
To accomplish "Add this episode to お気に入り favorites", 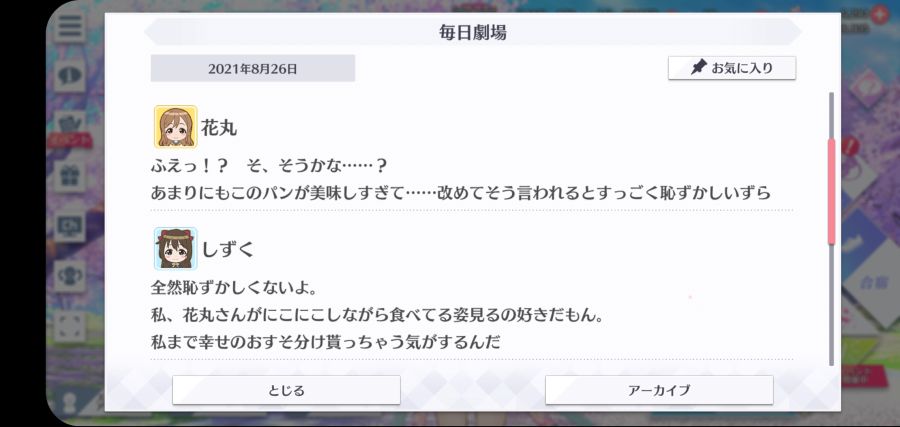I will 732,68.
